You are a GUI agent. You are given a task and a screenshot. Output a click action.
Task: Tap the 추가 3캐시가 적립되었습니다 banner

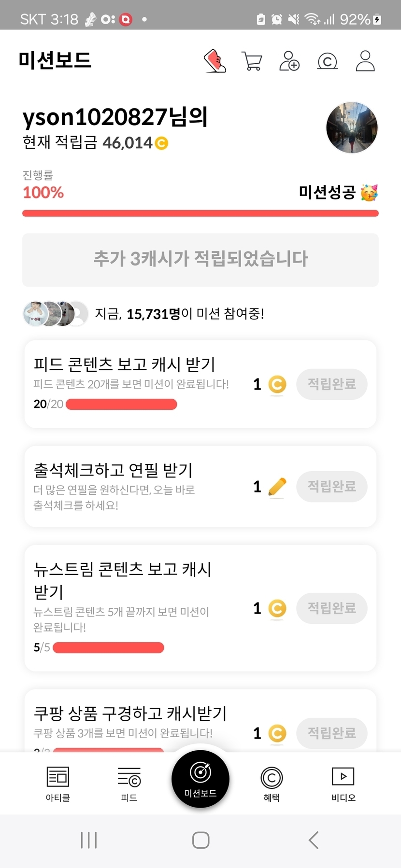click(200, 260)
